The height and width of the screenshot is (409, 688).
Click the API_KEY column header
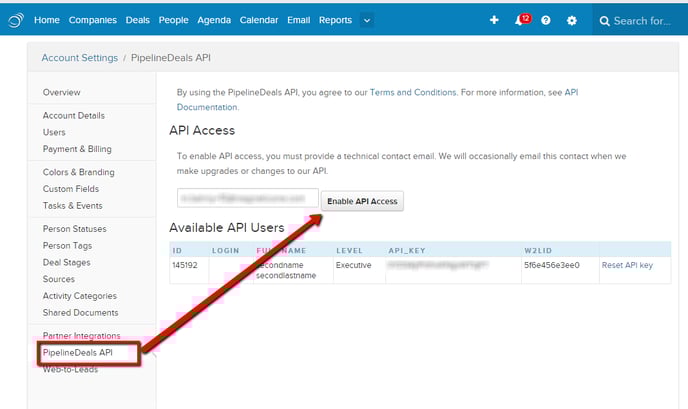407,251
